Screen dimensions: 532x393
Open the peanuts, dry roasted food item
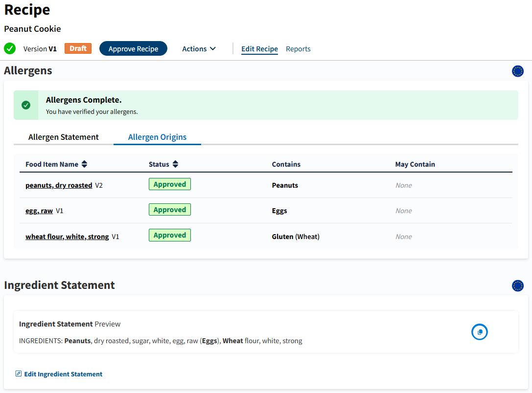pyautogui.click(x=59, y=185)
